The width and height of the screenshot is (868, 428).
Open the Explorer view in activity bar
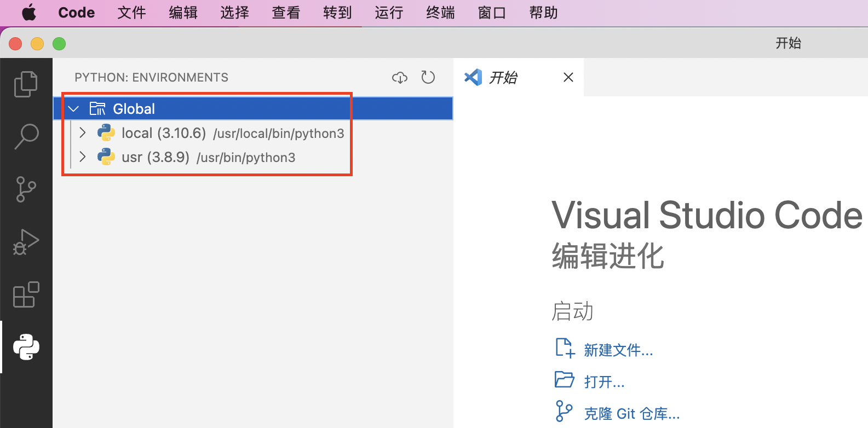[x=26, y=84]
